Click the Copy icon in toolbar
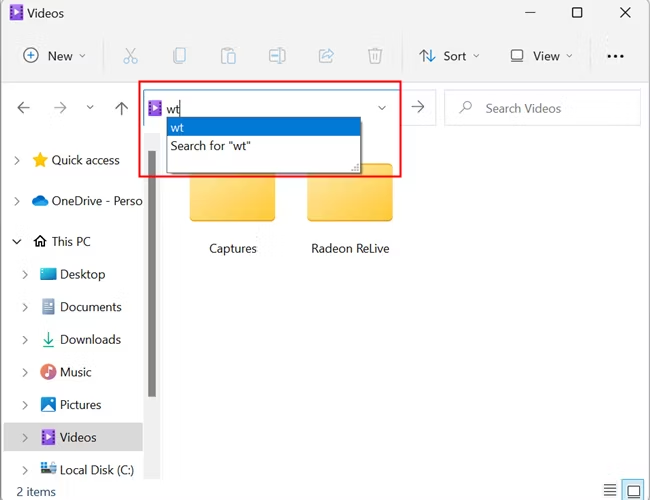Viewport: 650px width, 500px height. pyautogui.click(x=179, y=56)
